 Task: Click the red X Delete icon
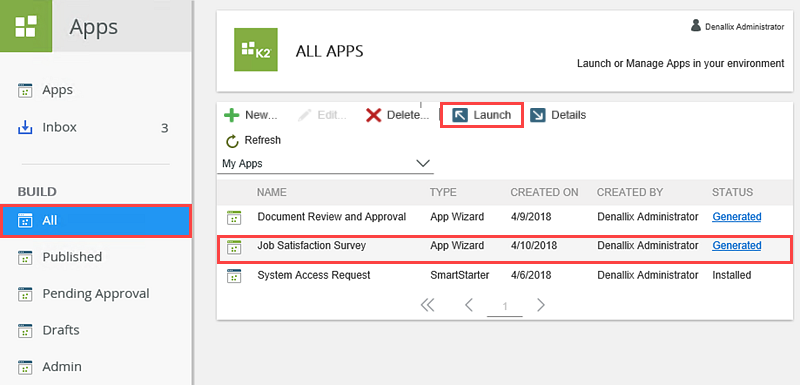pos(373,115)
